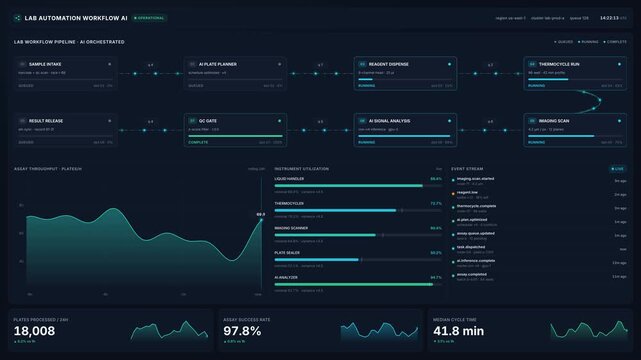
Task: Click the Reagent Dispense status dot
Action: (x=449, y=64)
